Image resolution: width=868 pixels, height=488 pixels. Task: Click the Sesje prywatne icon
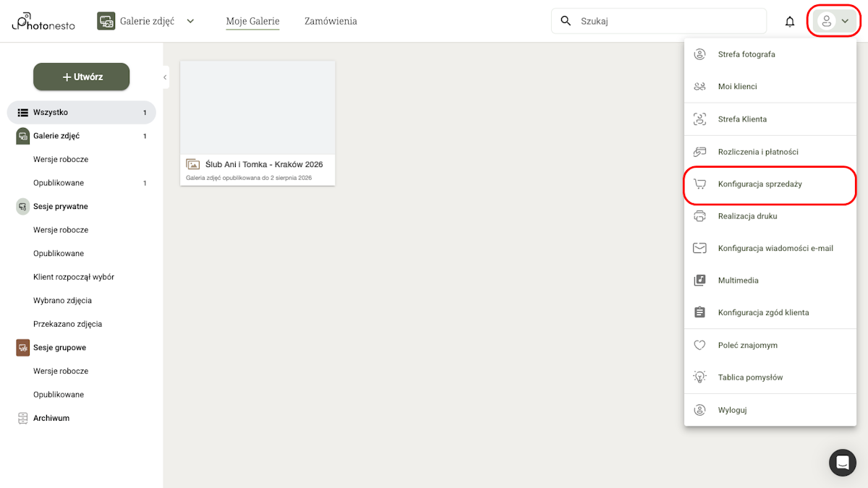(x=23, y=207)
